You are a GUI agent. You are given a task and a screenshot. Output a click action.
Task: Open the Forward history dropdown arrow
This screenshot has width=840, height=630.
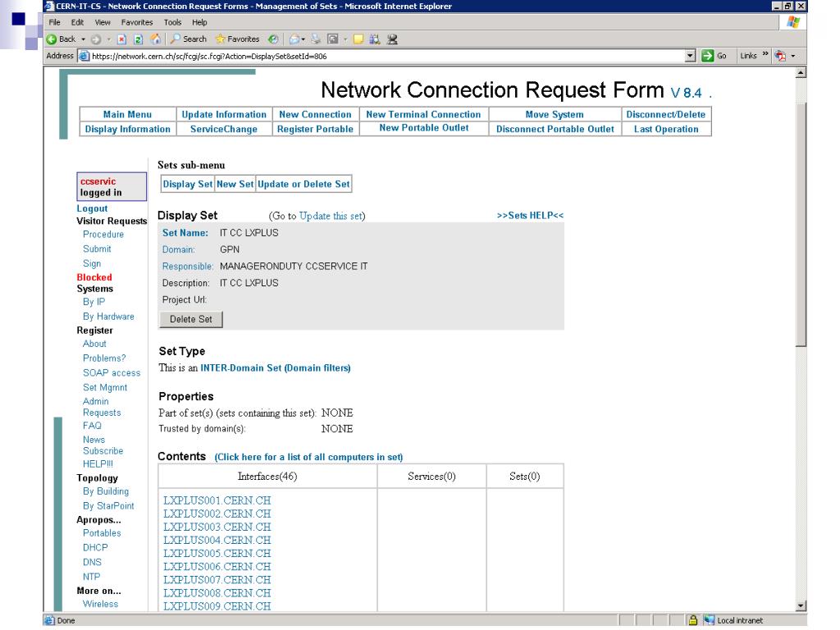tap(108, 39)
